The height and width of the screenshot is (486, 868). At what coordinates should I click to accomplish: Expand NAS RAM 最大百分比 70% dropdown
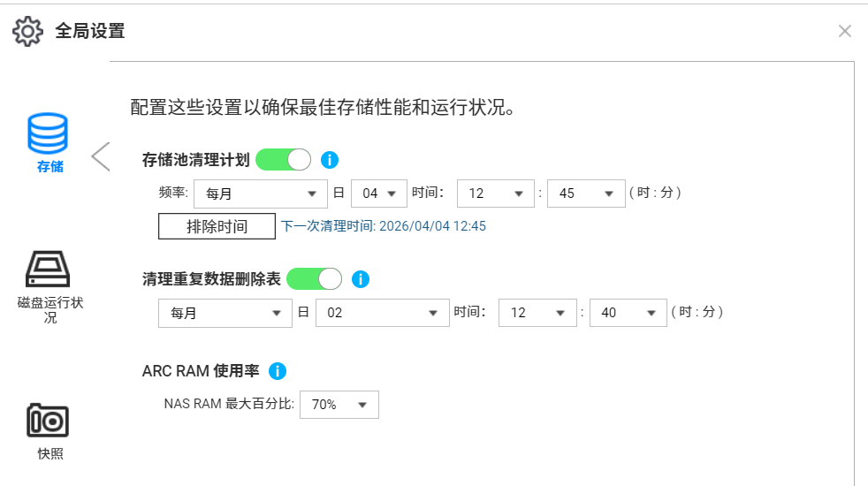coord(339,405)
